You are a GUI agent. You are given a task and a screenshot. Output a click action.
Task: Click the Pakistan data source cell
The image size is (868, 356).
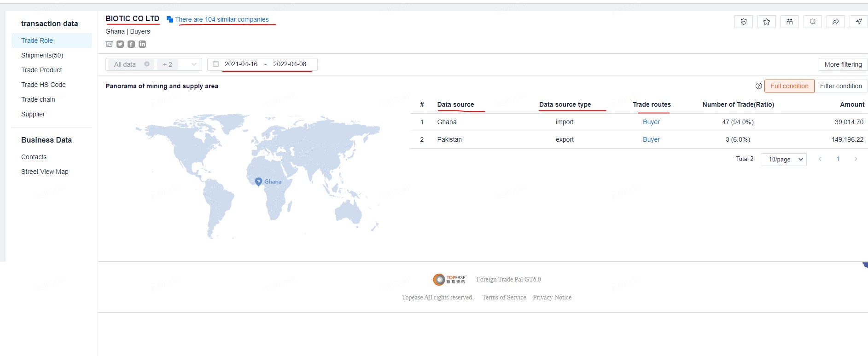pos(449,139)
